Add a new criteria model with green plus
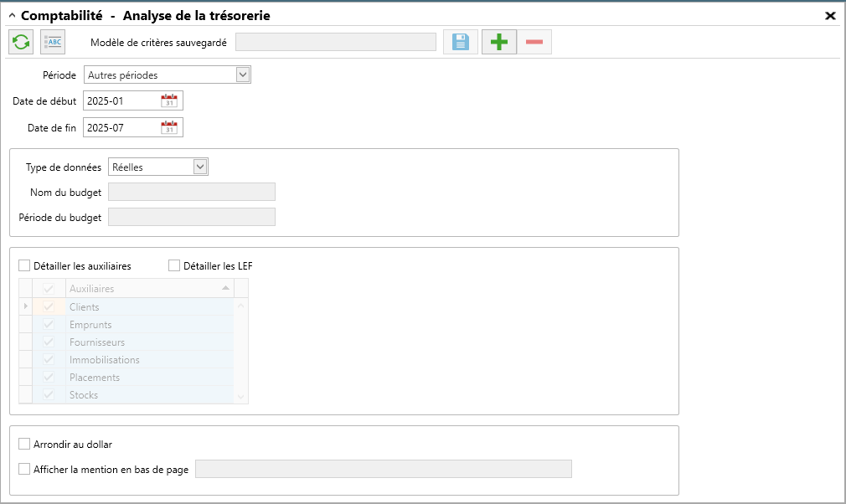The width and height of the screenshot is (846, 504). tap(499, 42)
